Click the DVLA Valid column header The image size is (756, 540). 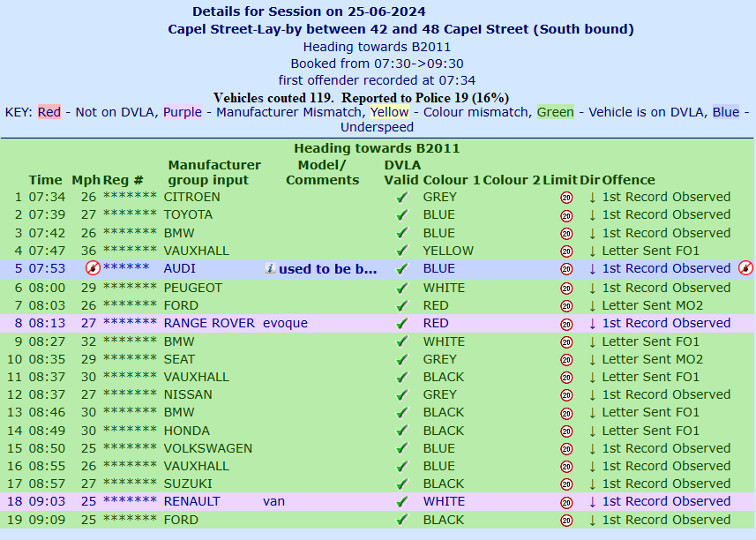coord(401,173)
